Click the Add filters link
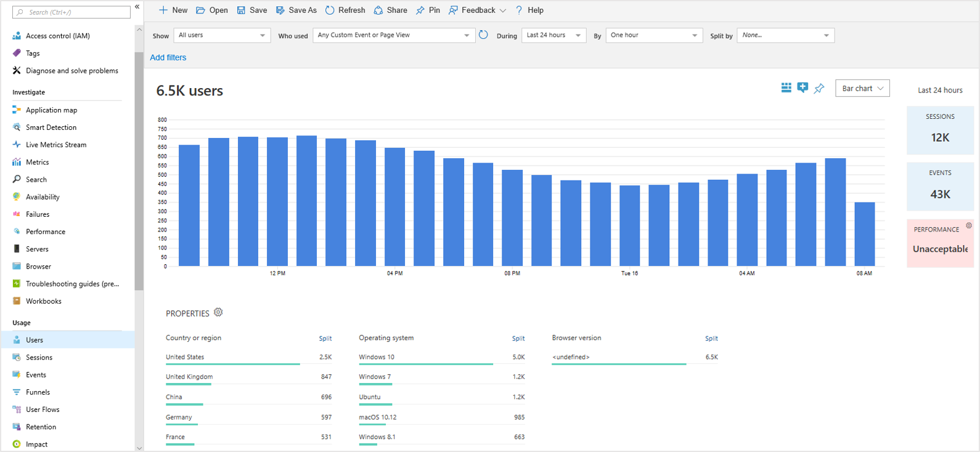The image size is (980, 452). 168,57
